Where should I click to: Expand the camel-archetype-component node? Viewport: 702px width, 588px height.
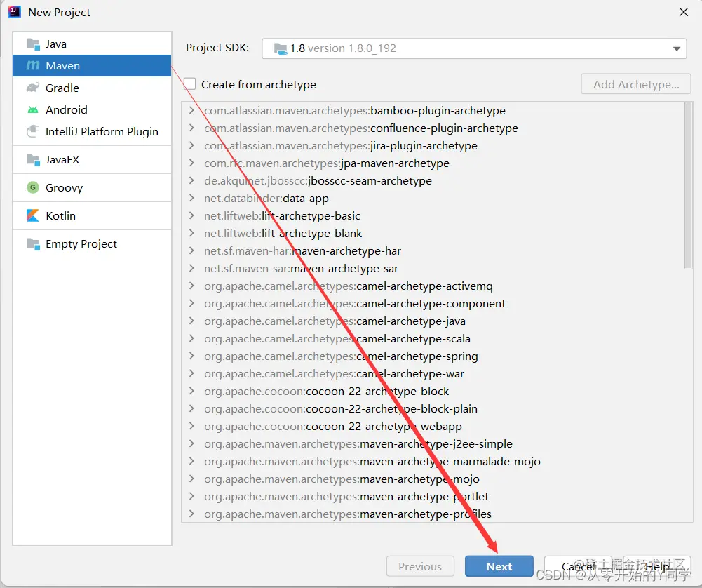point(191,303)
